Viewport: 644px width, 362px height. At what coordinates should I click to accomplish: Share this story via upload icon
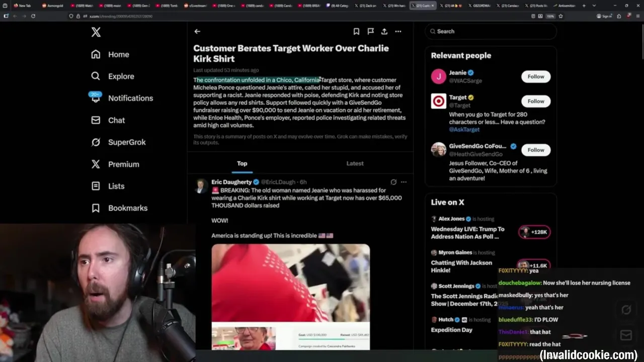pyautogui.click(x=384, y=31)
